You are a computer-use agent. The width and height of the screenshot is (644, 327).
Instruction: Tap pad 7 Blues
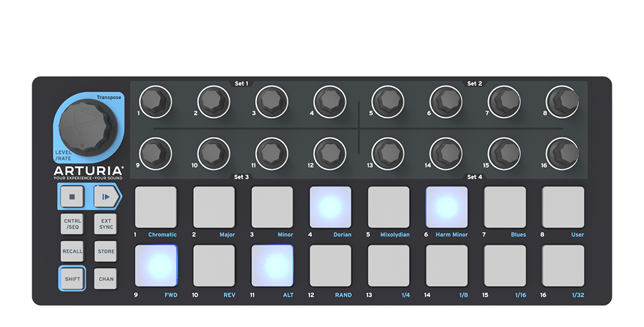tap(504, 207)
